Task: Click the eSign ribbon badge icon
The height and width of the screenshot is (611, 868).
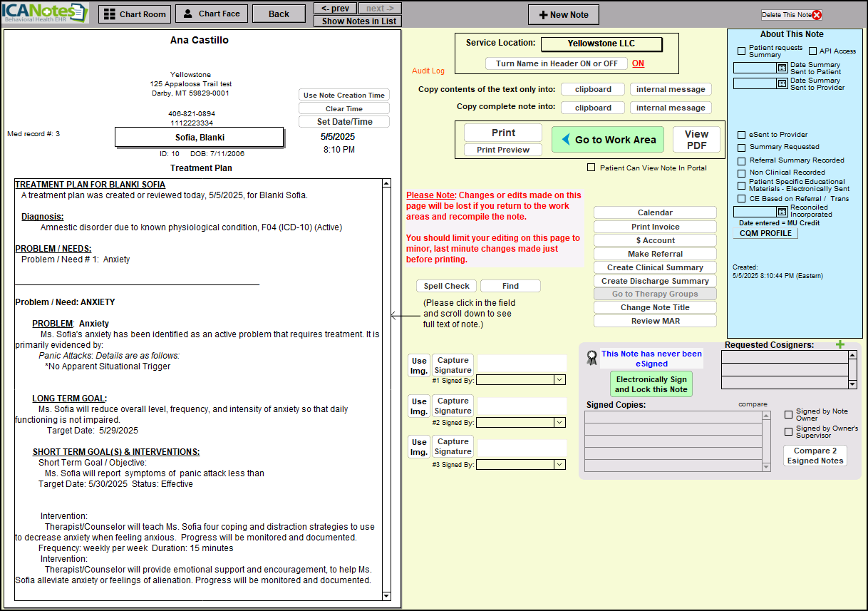Action: (x=591, y=358)
